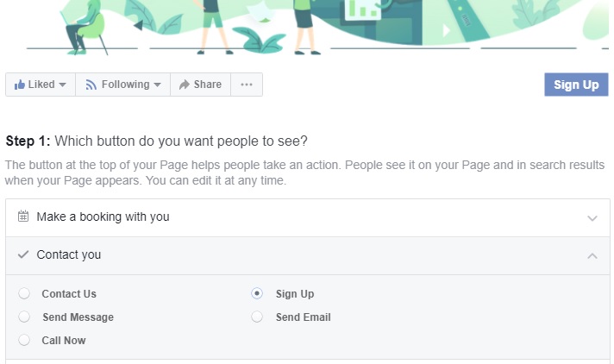Click the feed icon on Following
Viewport: 614px width, 364px height.
point(91,85)
